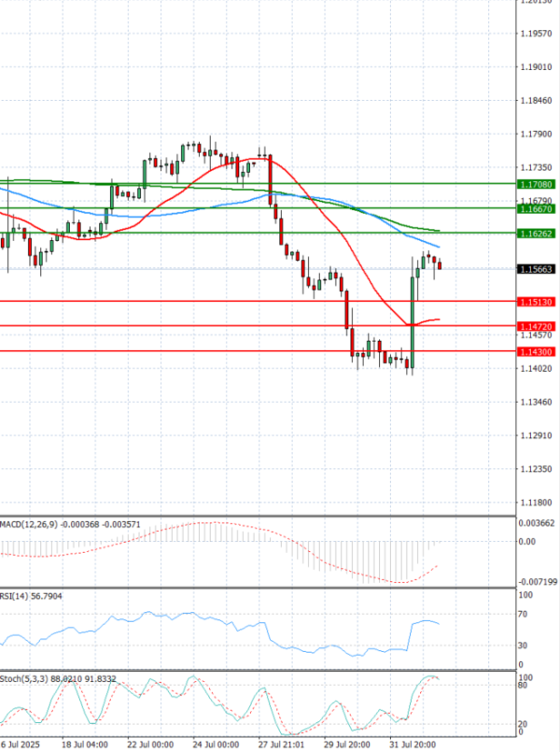Click the 27 Jul 21:01 time axis label

point(282,745)
